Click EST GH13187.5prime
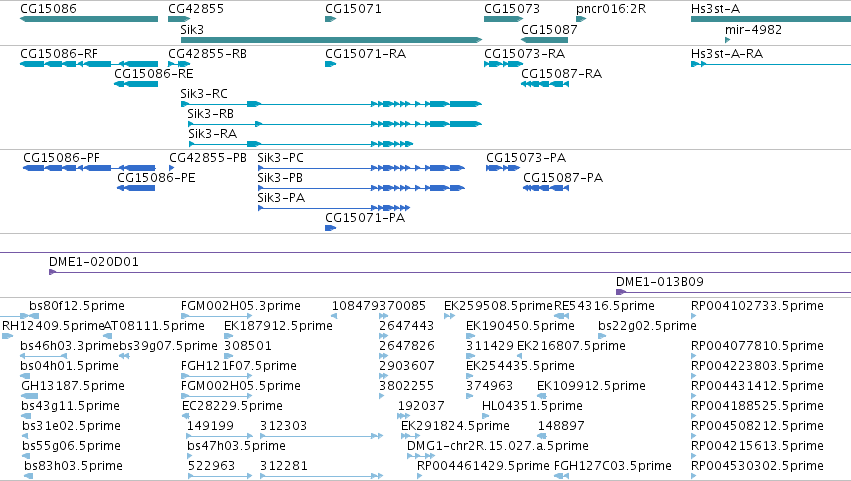 tap(73, 387)
